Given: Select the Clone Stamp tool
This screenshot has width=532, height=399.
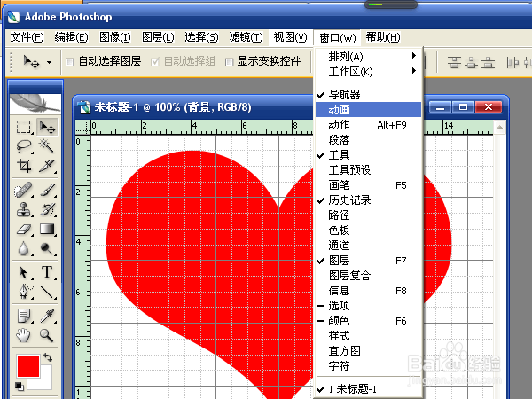Looking at the screenshot, I should click(x=24, y=209).
